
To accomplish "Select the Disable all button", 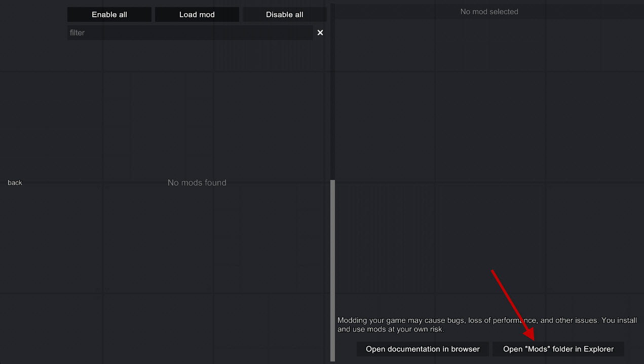I will tap(285, 15).
